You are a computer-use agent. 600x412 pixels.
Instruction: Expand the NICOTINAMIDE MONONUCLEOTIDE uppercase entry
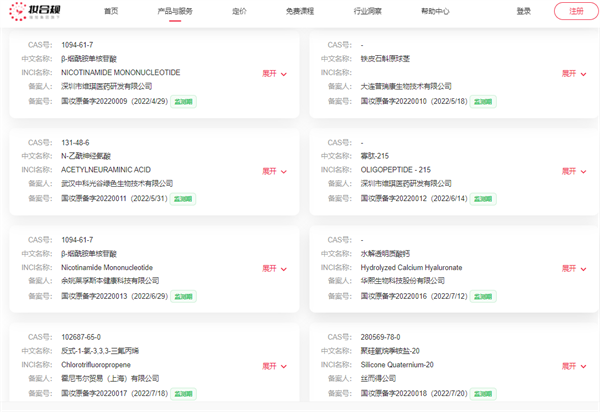[274, 73]
